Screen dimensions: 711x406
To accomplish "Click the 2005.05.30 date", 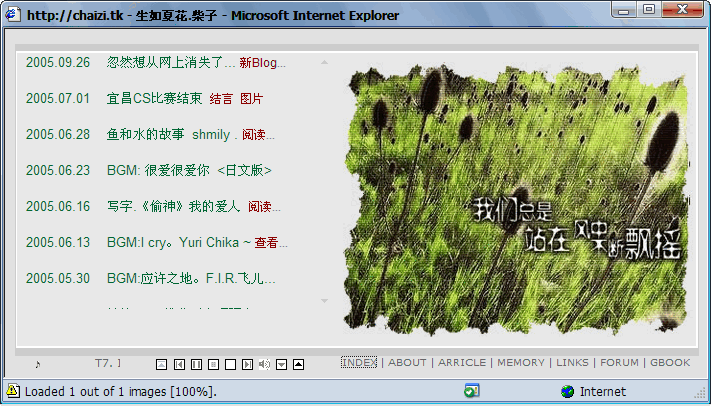I will pyautogui.click(x=58, y=279).
